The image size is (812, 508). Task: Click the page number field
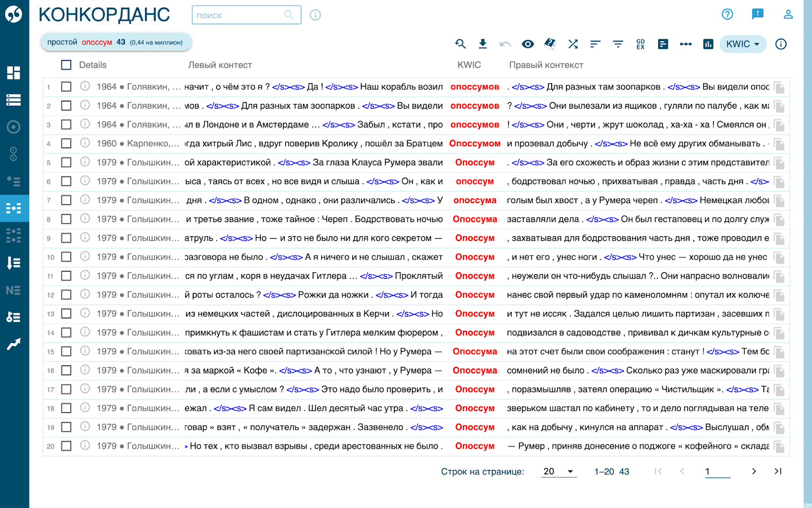(x=718, y=471)
